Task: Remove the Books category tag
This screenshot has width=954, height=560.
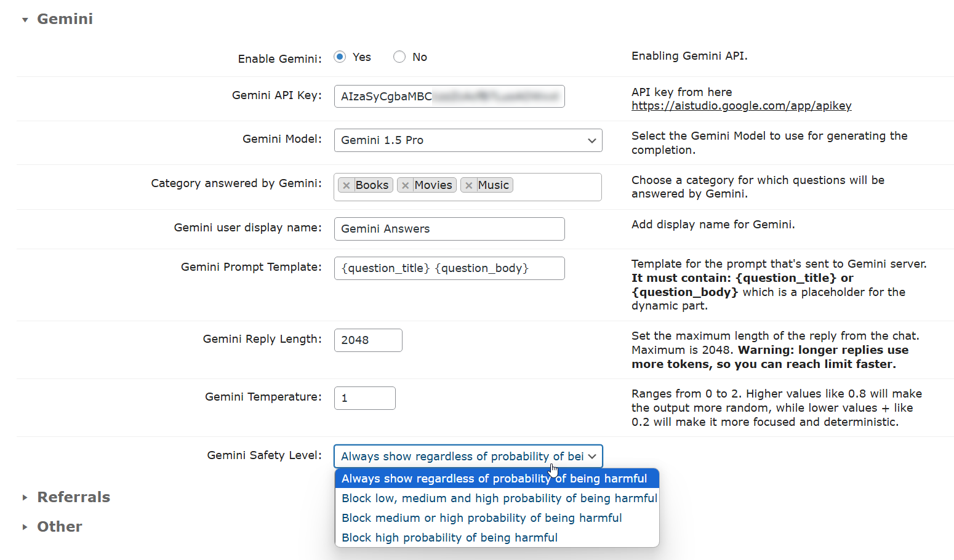Action: pyautogui.click(x=347, y=185)
